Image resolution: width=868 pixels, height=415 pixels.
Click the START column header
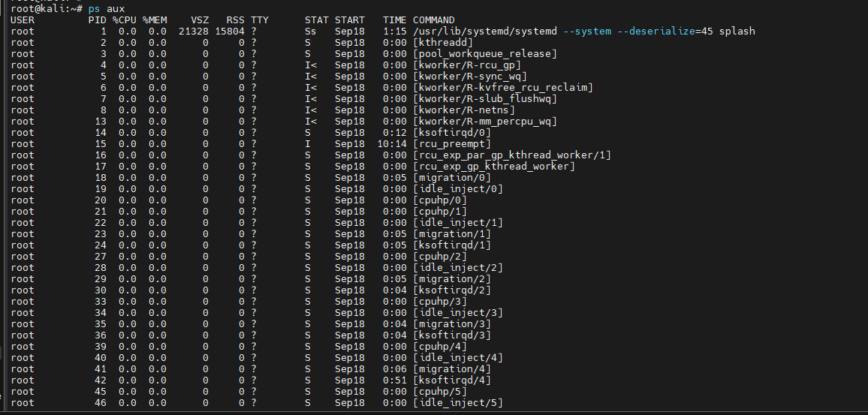tap(350, 20)
